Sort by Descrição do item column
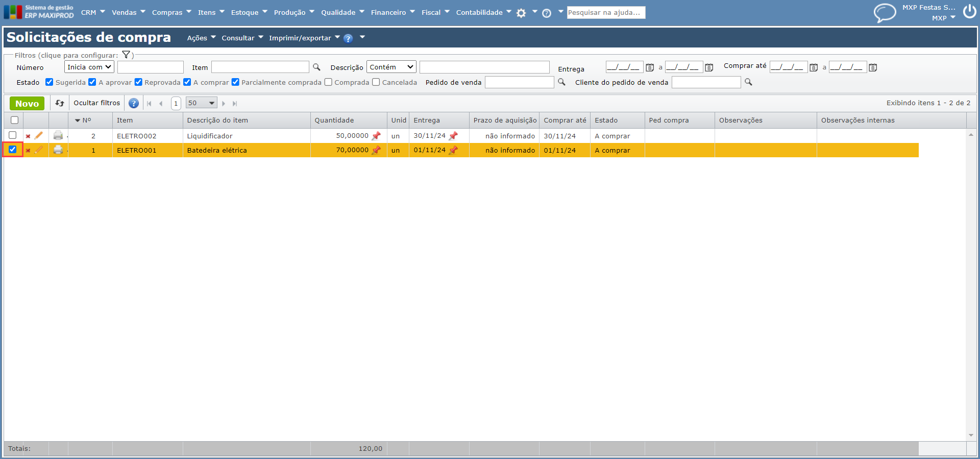Image resolution: width=980 pixels, height=459 pixels. tap(217, 120)
